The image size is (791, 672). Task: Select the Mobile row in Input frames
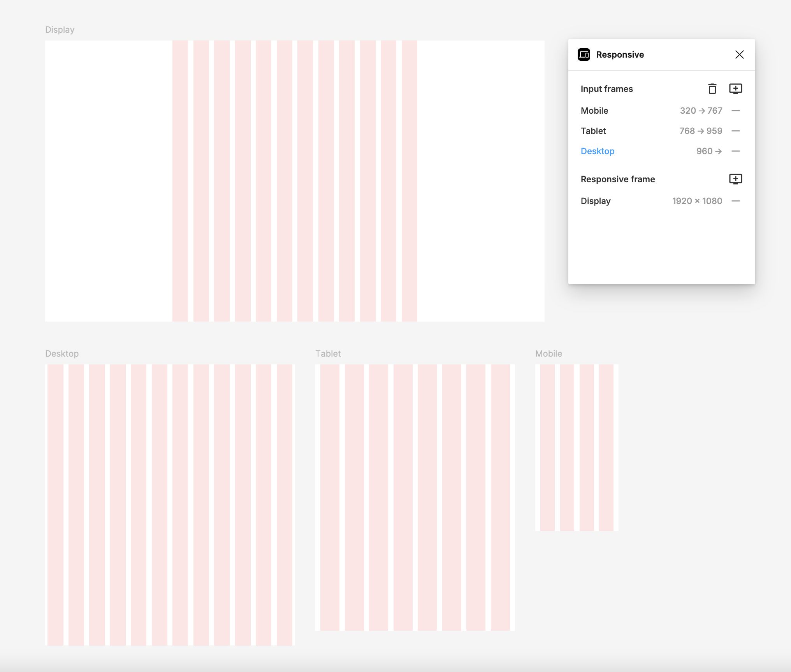coord(594,111)
